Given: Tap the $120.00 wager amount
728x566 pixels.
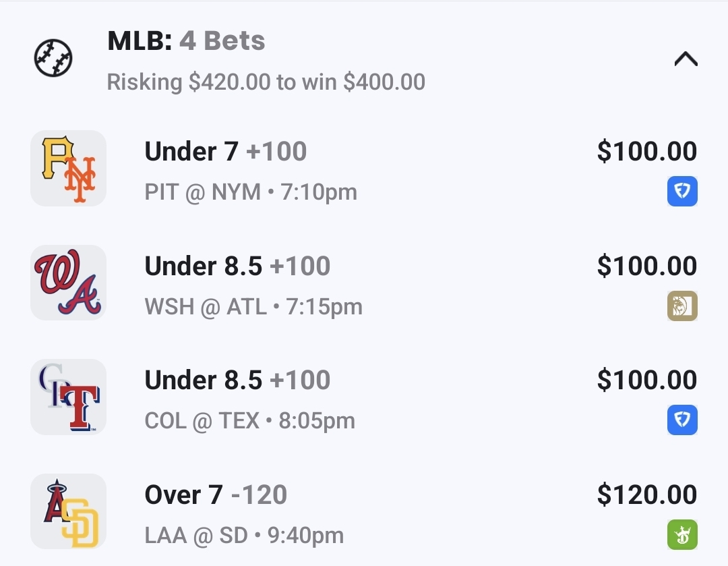Looking at the screenshot, I should point(646,495).
